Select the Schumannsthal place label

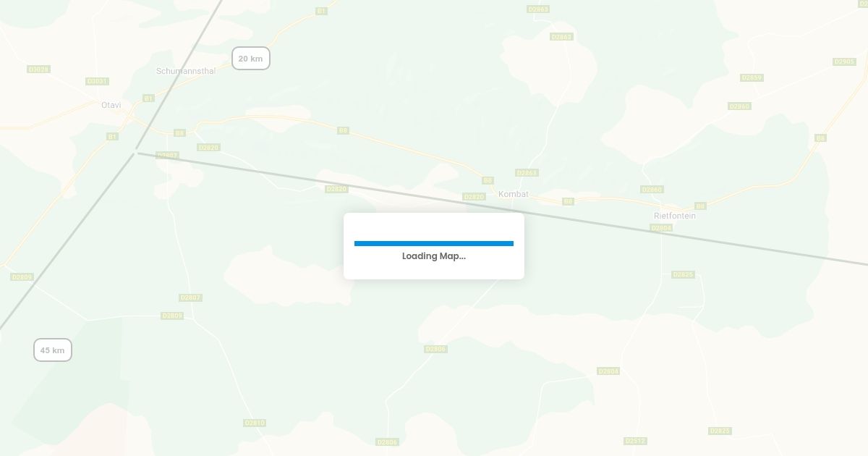[186, 71]
